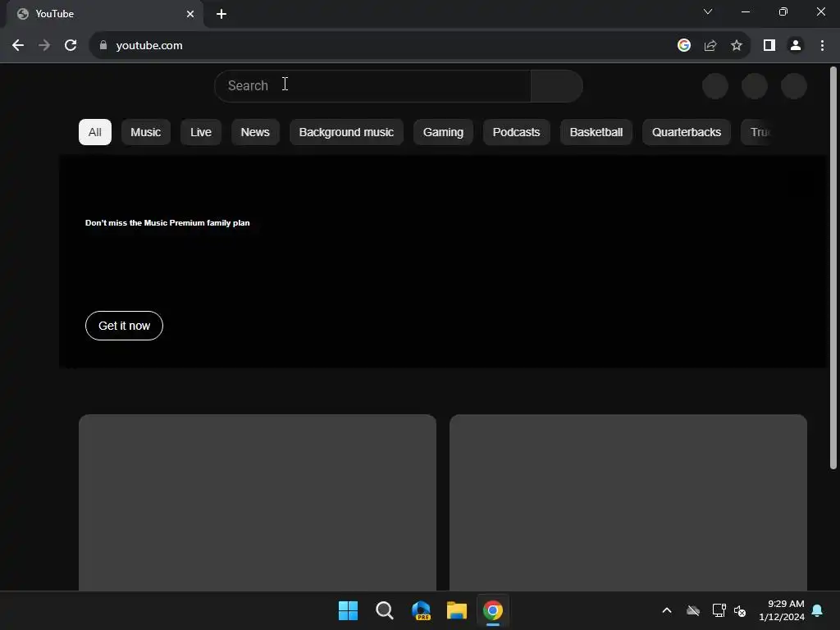Bookmark this tab with the star icon
Viewport: 840px width, 630px height.
click(x=737, y=46)
